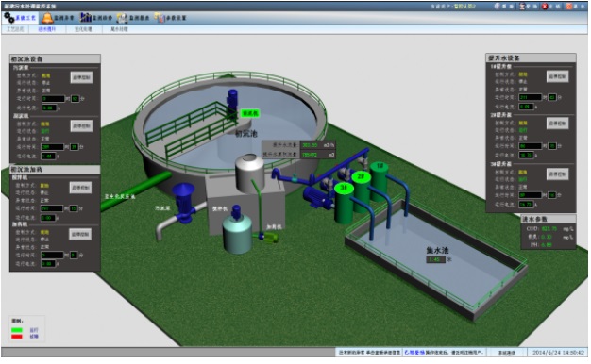The width and height of the screenshot is (591, 364).
Task: Click the user login icon at top right
Action: [x=522, y=6]
